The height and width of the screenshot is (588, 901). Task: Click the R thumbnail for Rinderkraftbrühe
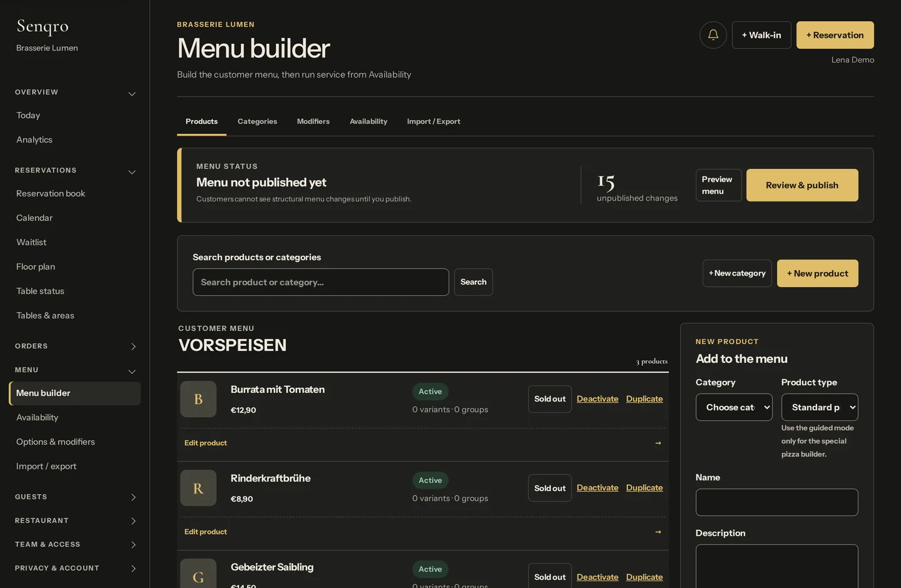[x=198, y=488]
